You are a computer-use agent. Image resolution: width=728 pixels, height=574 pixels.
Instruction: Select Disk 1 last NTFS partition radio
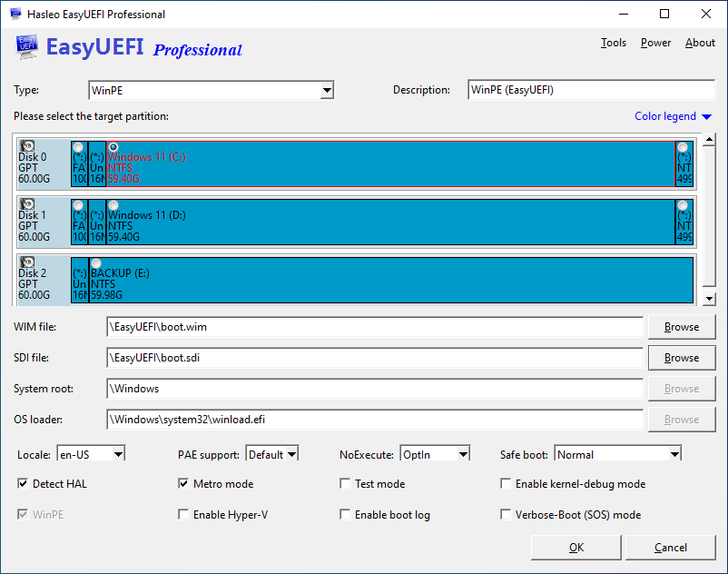point(683,205)
